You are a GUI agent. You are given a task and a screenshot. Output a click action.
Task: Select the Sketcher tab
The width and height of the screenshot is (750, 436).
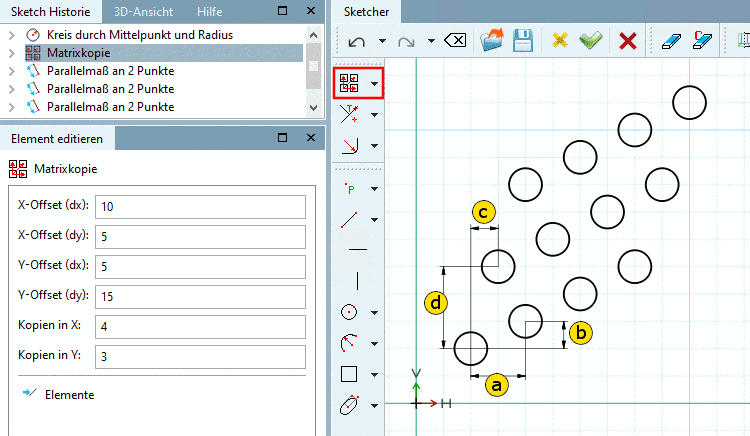tap(366, 11)
